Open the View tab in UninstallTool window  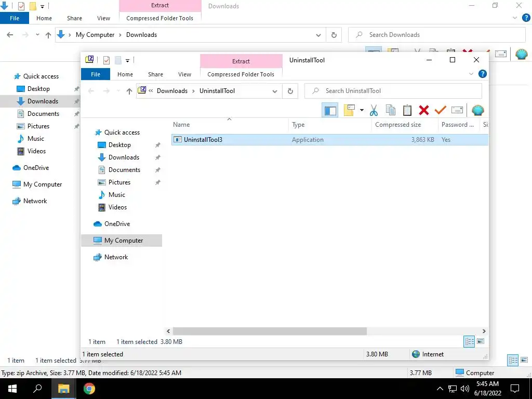184,74
